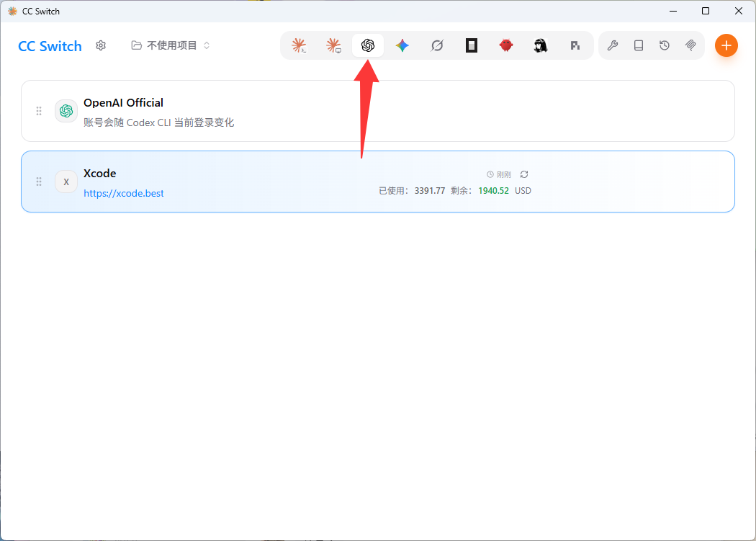Click the USD currency label
The image size is (756, 541).
pos(523,191)
